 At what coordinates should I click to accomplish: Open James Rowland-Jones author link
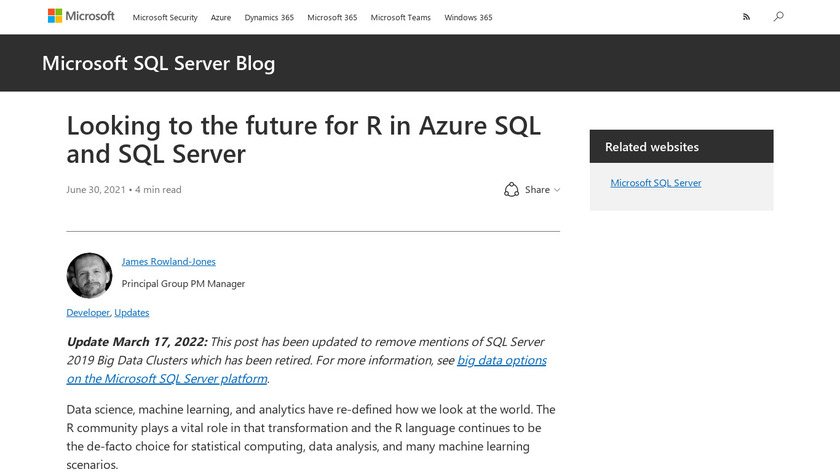tap(168, 262)
